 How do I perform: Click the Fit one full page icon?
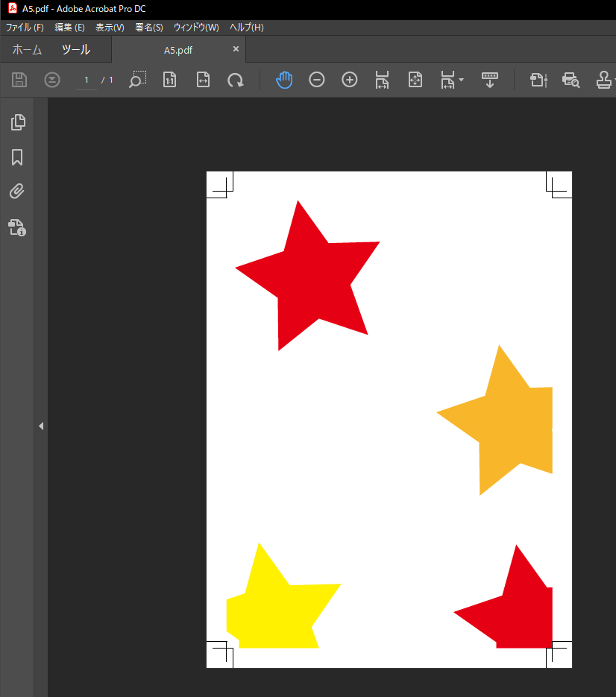tap(415, 80)
